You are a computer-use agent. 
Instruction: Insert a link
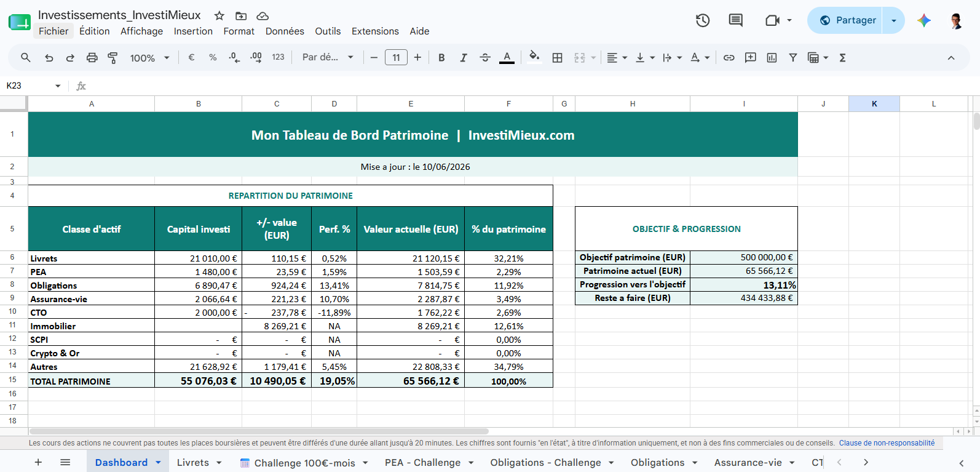tap(729, 57)
